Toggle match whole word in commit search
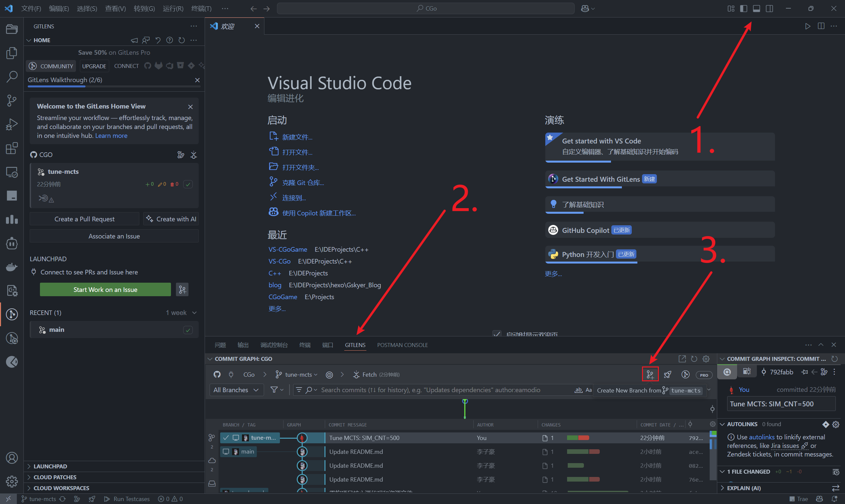 578,390
